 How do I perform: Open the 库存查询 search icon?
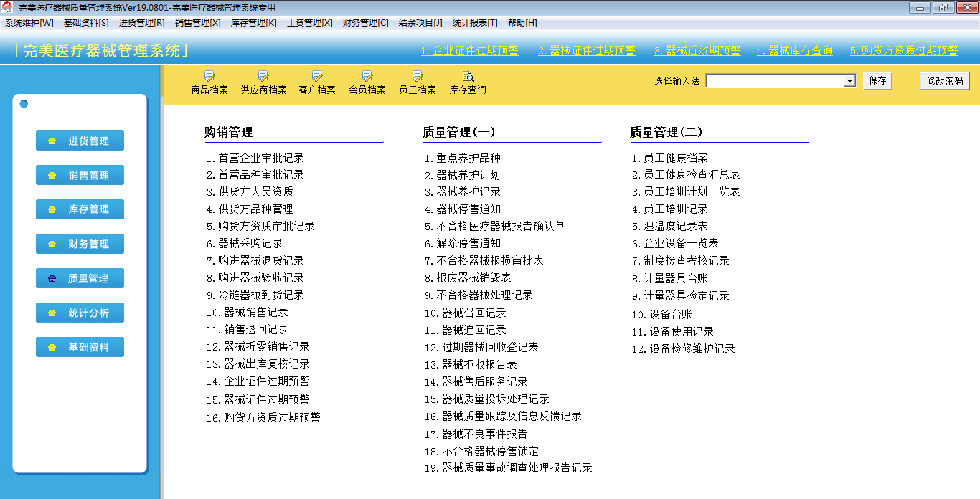[468, 77]
